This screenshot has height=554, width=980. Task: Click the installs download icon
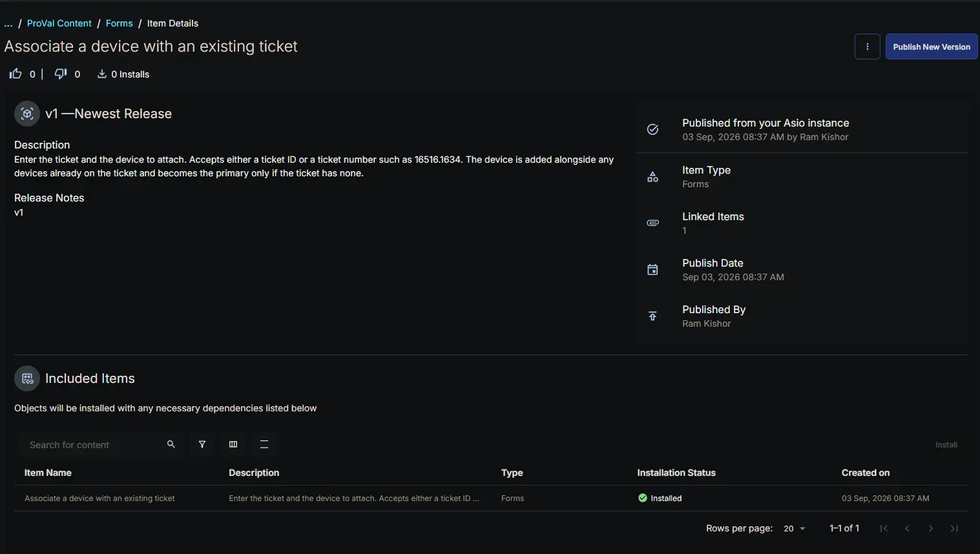coord(101,74)
